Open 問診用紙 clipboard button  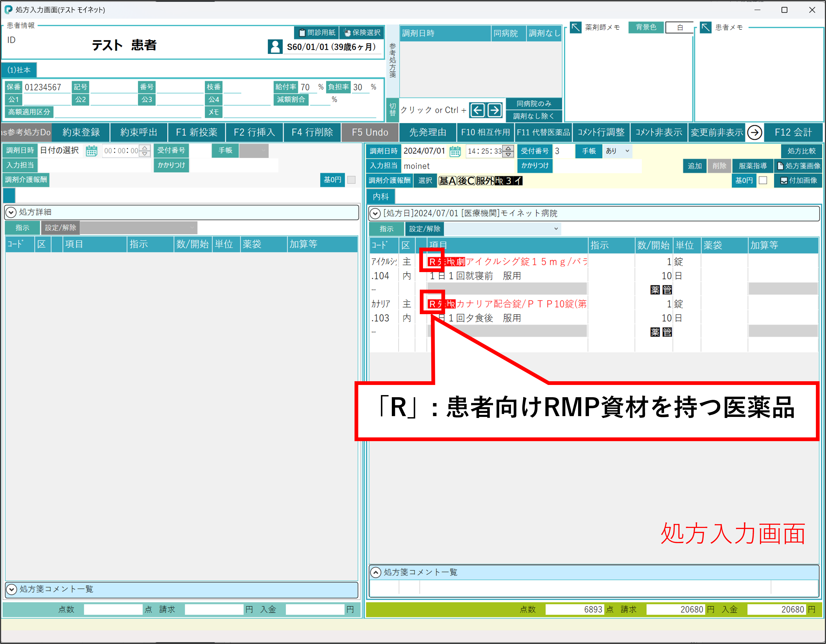tap(316, 32)
